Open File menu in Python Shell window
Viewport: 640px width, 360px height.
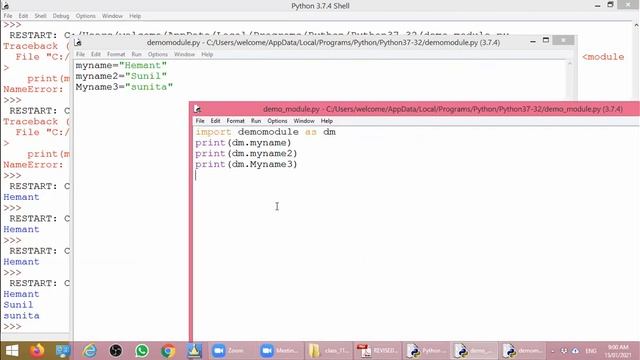[8, 16]
